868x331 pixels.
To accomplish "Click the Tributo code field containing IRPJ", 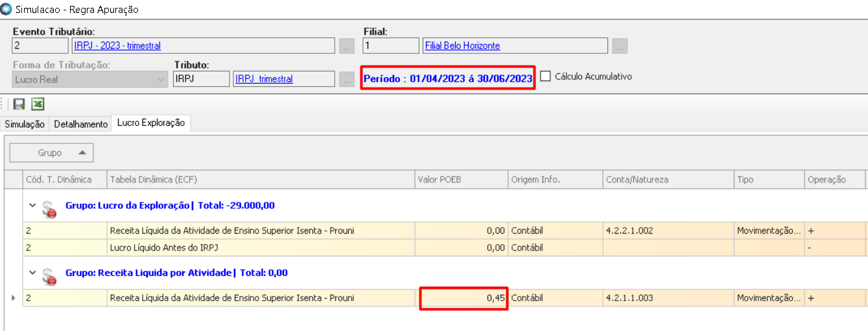I will pyautogui.click(x=202, y=79).
